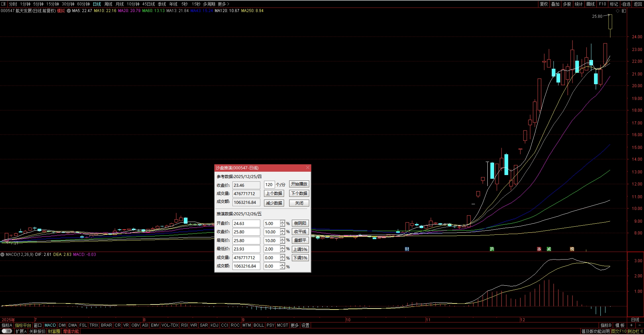Click the diamond icon near chart top
Viewport: 644px width, 335px height.
(x=618, y=11)
